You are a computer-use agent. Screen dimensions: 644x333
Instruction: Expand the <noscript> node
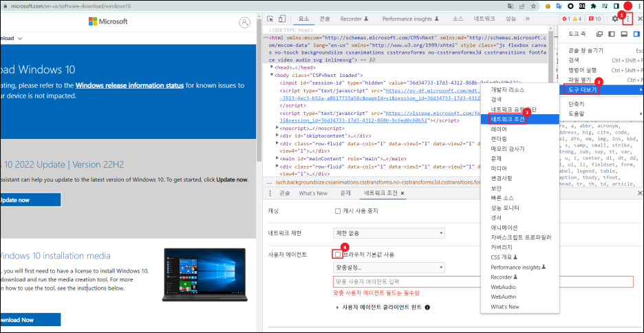coord(277,128)
